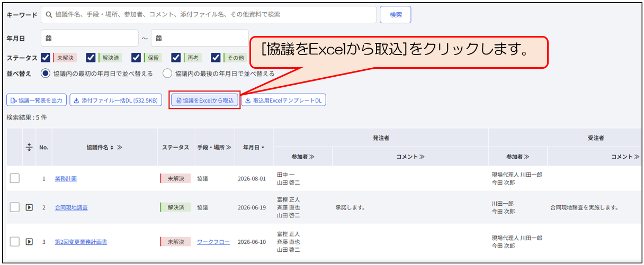This screenshot has width=644, height=265.
Task: Click the comment 承諾します。
Action: (x=350, y=207)
